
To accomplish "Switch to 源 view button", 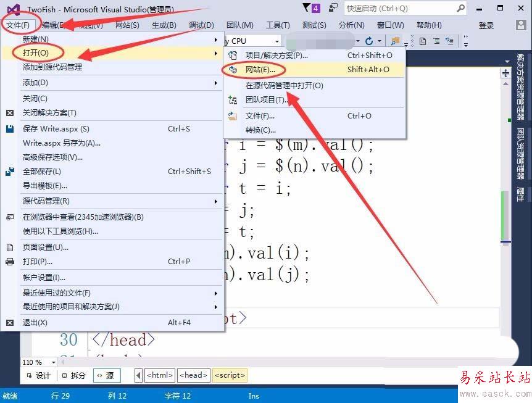I will click(x=106, y=375).
